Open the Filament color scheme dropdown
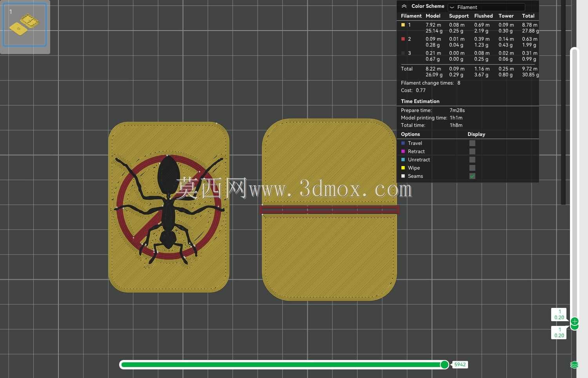 486,7
